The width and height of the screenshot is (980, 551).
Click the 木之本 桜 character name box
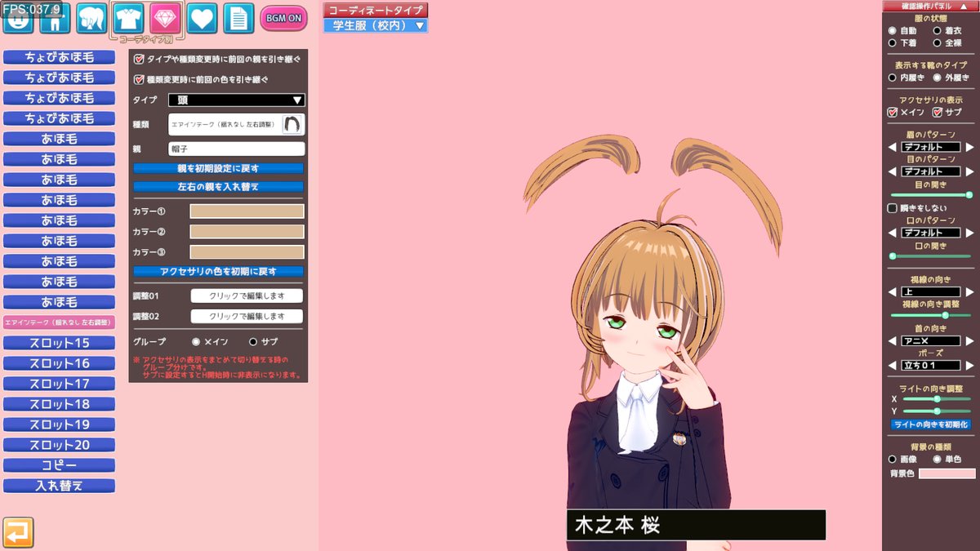coord(696,525)
